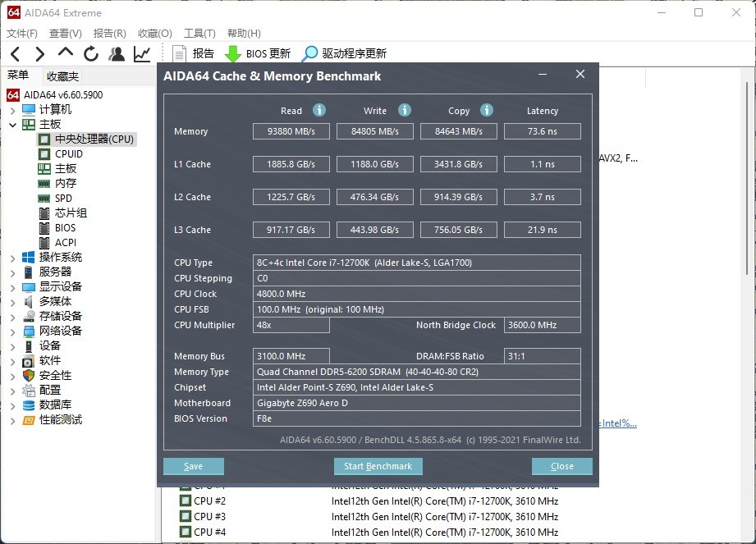Click the refresh toolbar icon
Screen dimensions: 756x544
(x=90, y=53)
